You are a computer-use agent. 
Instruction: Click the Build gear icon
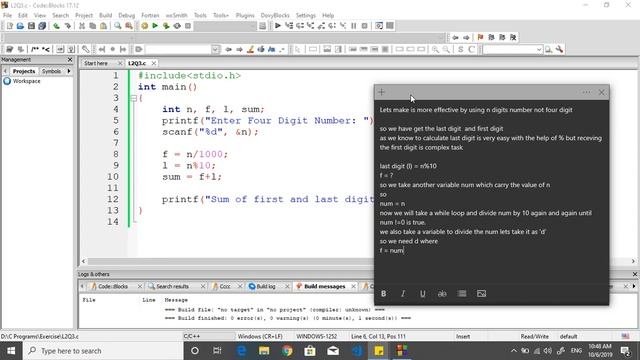point(144,26)
